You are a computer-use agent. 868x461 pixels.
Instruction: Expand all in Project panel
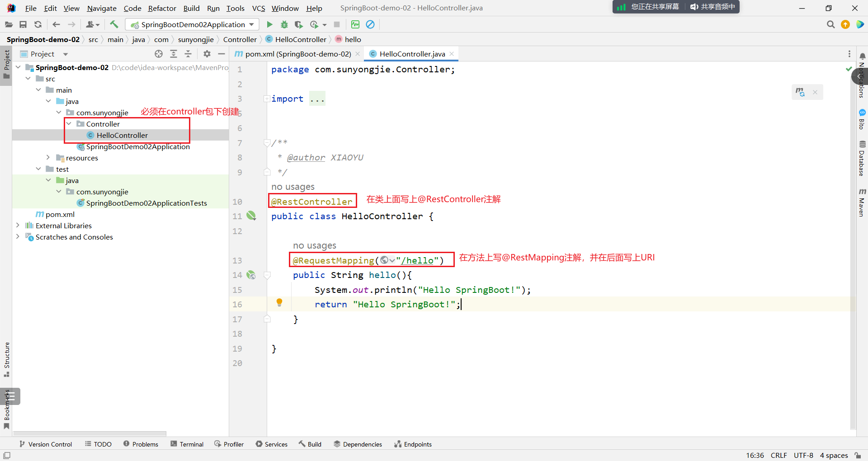click(174, 54)
